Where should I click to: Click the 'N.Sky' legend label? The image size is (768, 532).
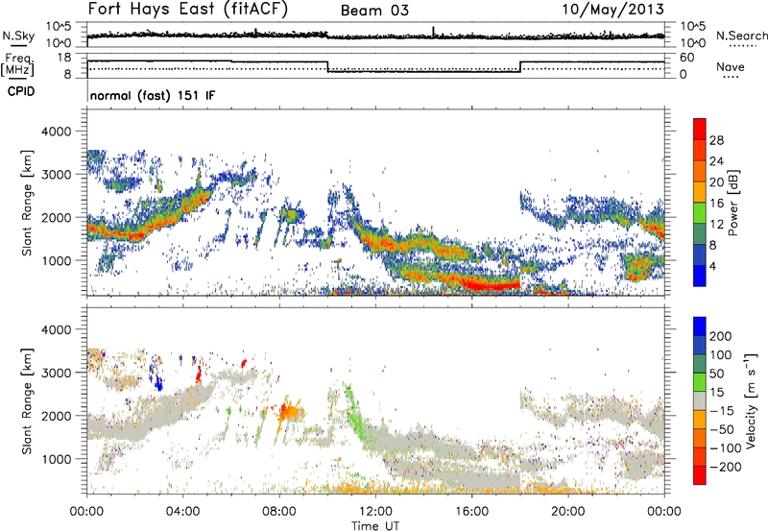(x=18, y=36)
